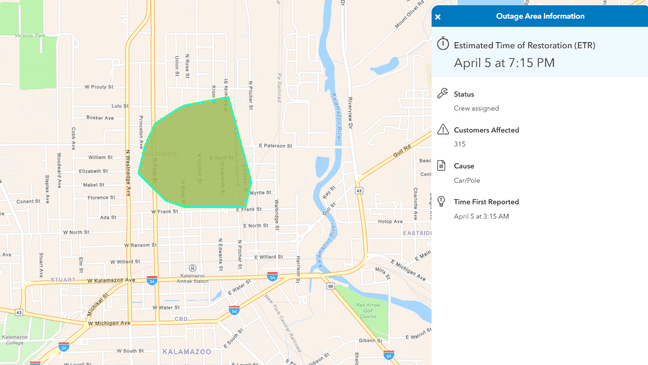
Task: Click the 94 shield by E South St
Action: 234,310
